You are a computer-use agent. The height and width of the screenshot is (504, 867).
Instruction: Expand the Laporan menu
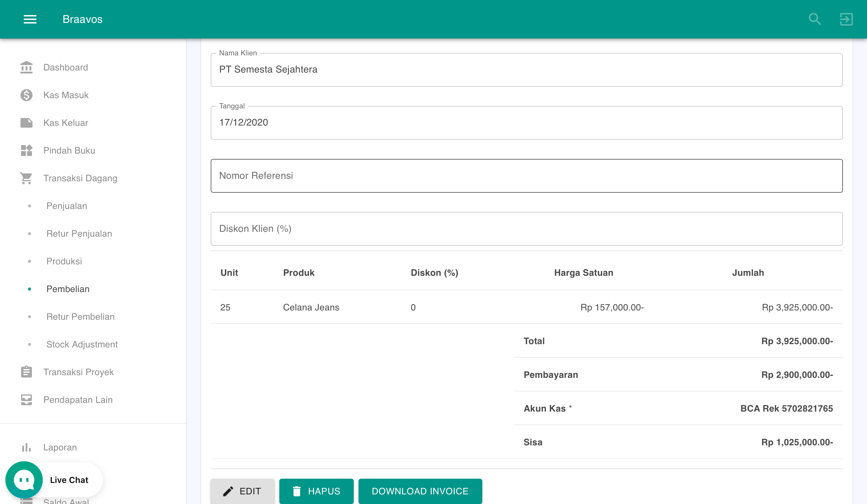pos(60,447)
